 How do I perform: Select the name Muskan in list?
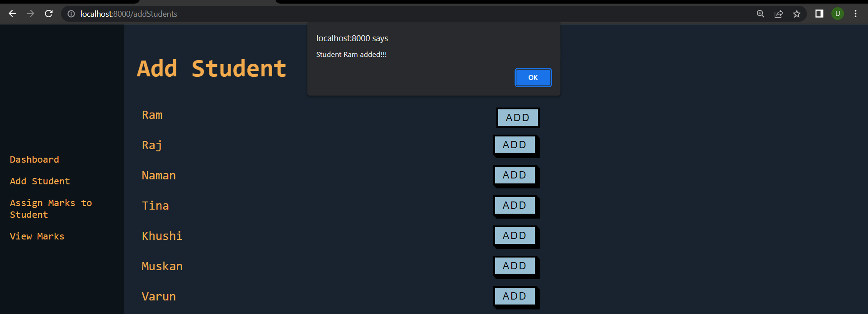(162, 267)
